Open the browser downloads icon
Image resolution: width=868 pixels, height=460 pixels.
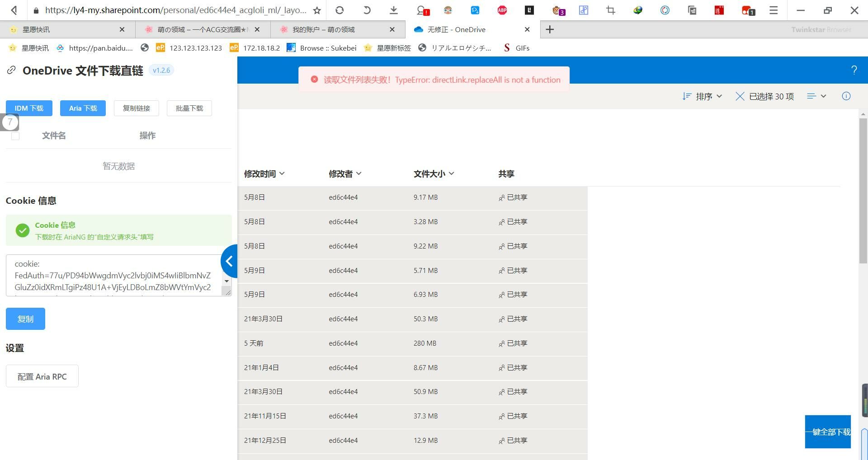coord(394,10)
